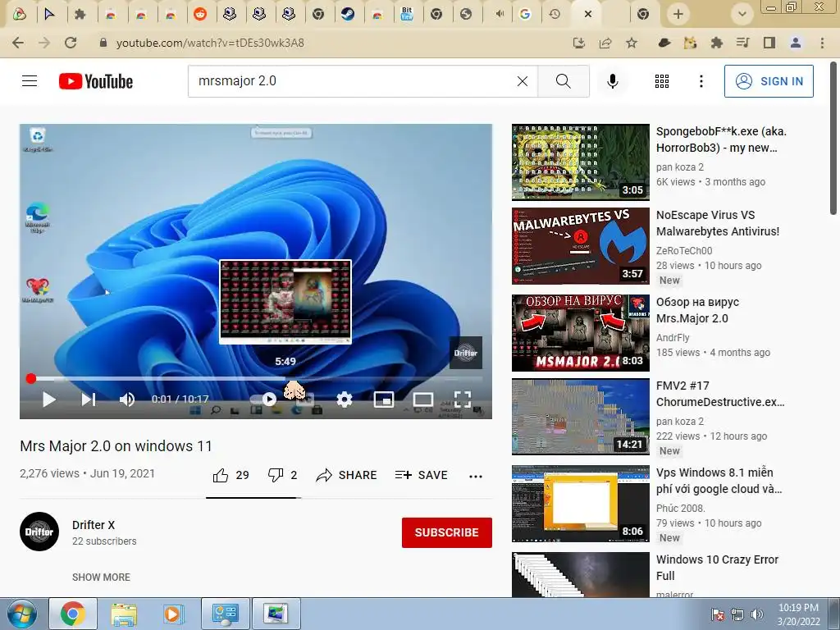Open Windows Explorer from the taskbar
This screenshot has height=630, width=840.
coord(124,614)
